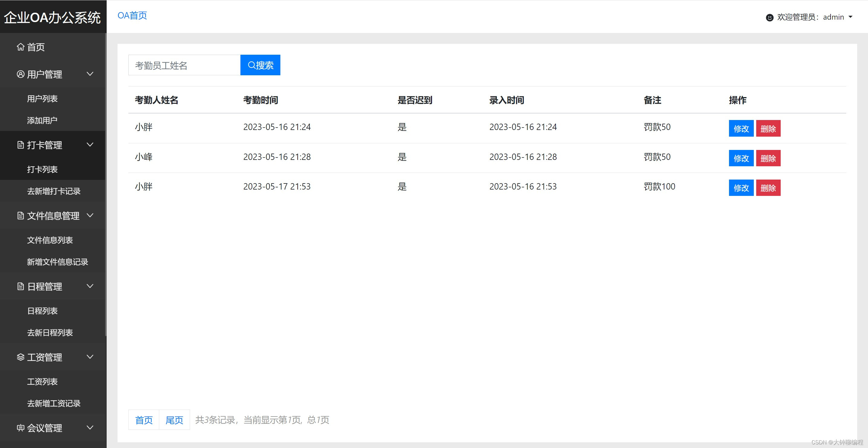Click inside the 考勤员工姓名 search field
The height and width of the screenshot is (448, 868).
(x=184, y=65)
